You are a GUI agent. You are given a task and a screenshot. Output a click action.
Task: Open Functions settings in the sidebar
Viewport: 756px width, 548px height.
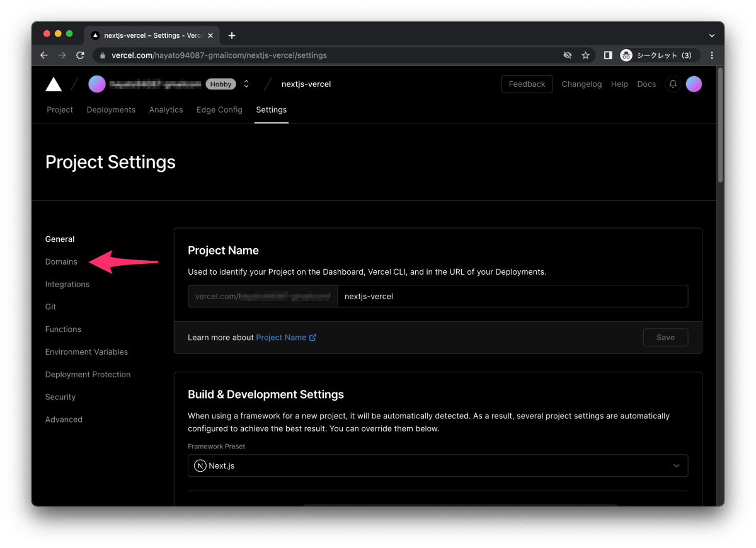(63, 329)
